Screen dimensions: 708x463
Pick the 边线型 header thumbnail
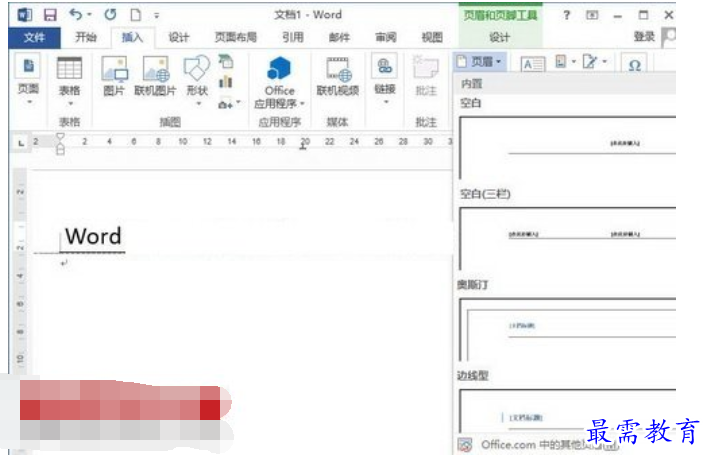pyautogui.click(x=568, y=411)
